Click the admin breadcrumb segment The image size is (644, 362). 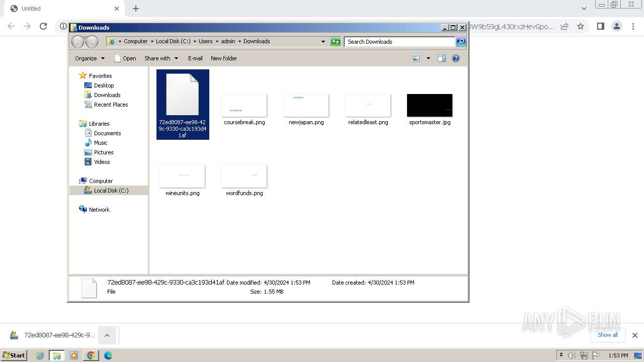(228, 42)
